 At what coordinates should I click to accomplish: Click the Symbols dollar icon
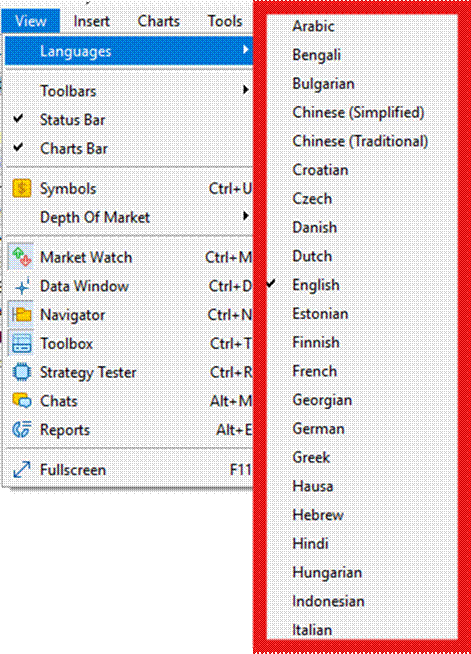click(x=22, y=188)
